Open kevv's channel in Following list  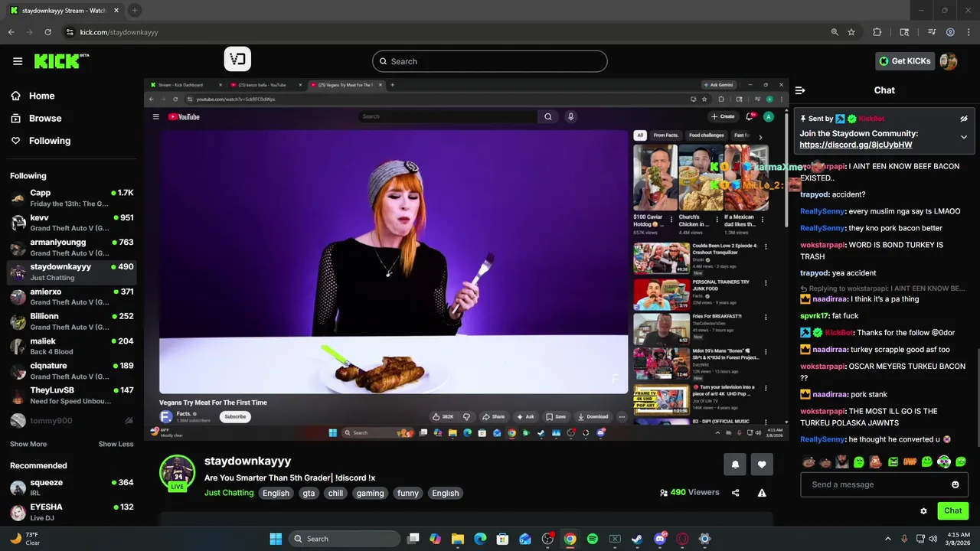[72, 223]
